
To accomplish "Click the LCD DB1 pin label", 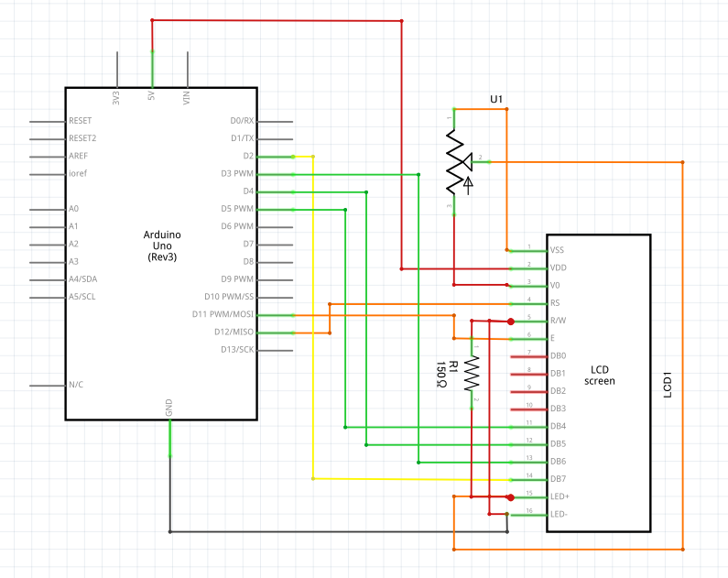I will (x=558, y=374).
